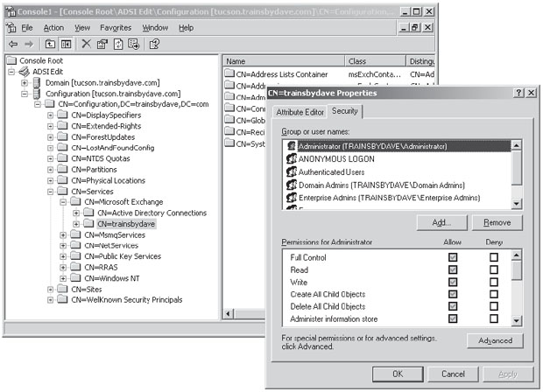
Task: Click the Back arrow toolbar icon
Action: coord(13,44)
